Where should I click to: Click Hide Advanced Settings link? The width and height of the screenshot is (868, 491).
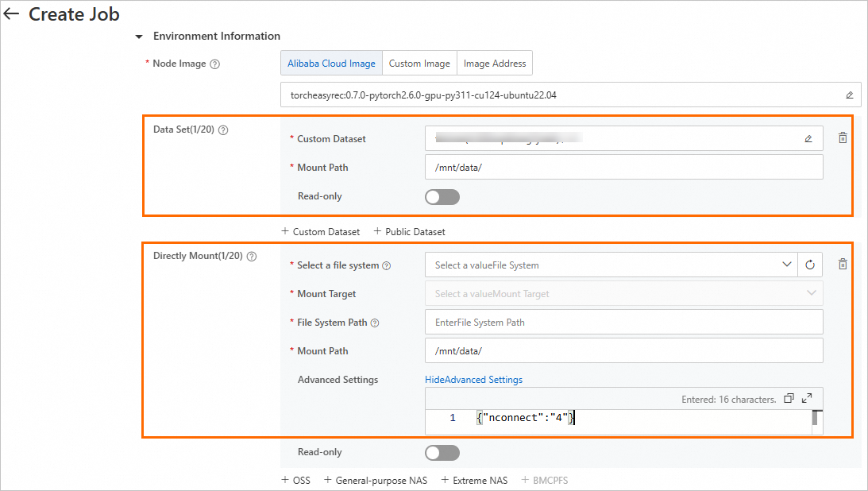pyautogui.click(x=473, y=380)
